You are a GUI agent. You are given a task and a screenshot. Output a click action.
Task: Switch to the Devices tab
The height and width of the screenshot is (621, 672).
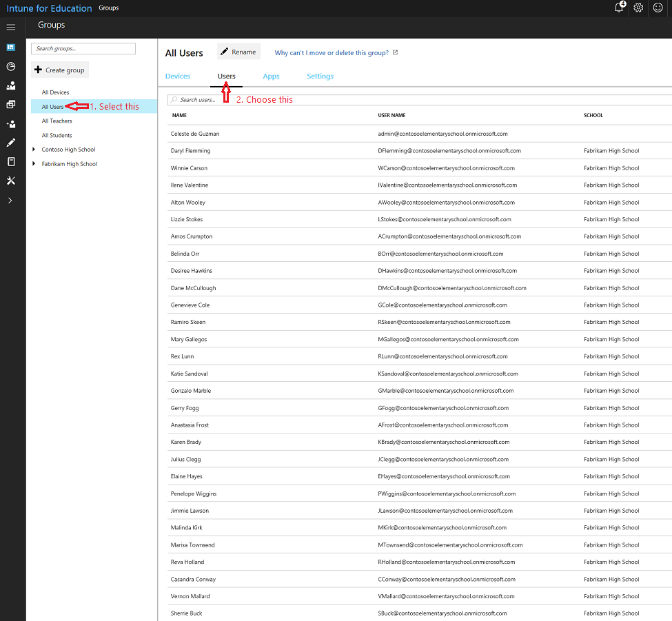point(178,77)
